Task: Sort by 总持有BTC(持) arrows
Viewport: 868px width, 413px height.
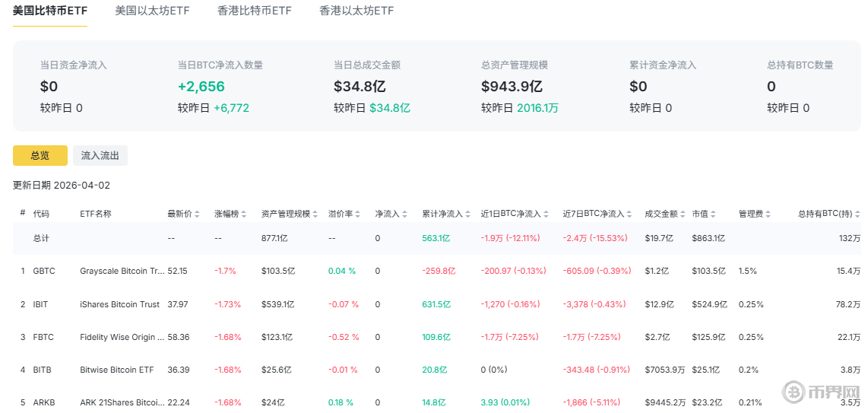Action: (857, 214)
